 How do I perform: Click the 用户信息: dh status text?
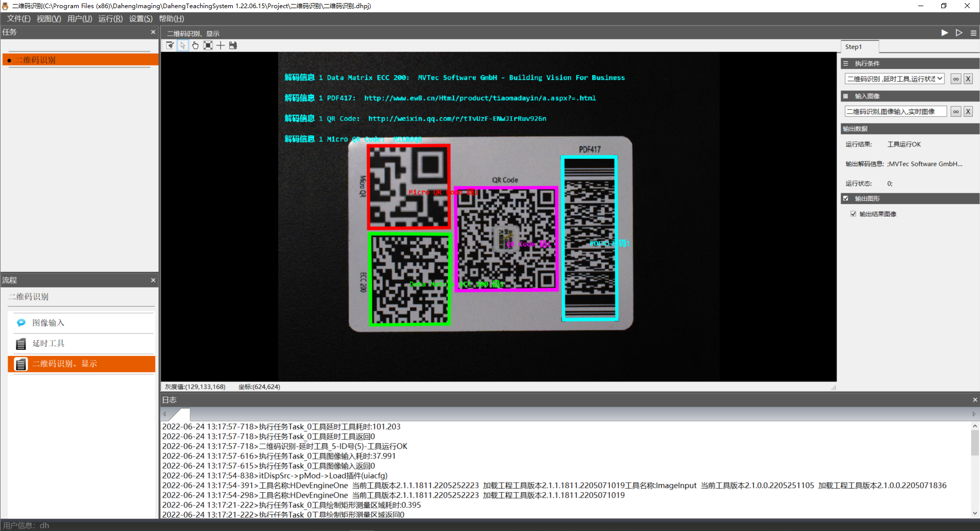[x=26, y=525]
